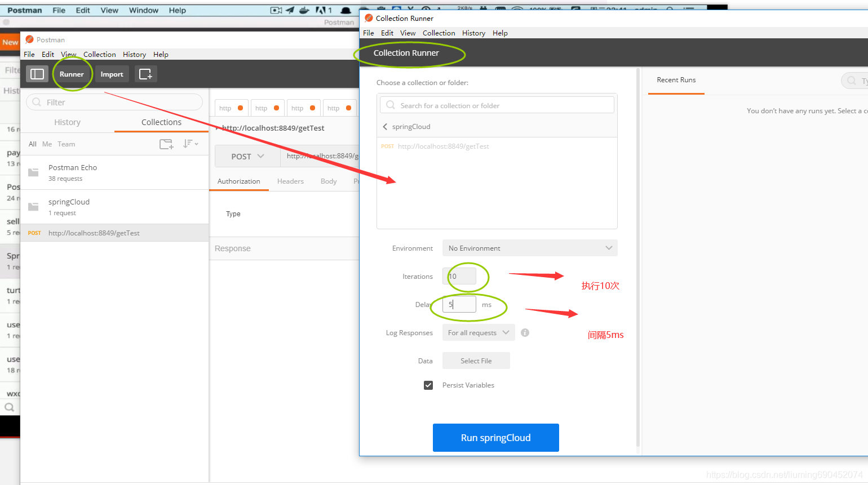
Task: Click the Iterations input field
Action: coord(459,276)
